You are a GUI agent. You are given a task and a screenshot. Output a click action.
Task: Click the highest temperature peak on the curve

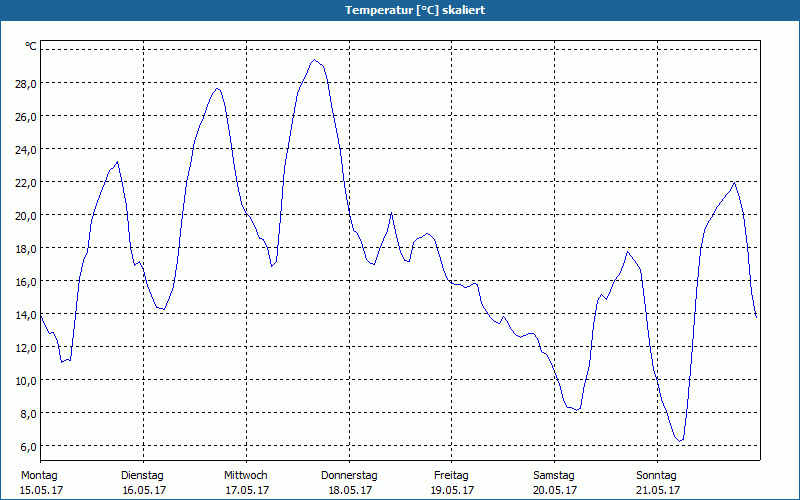click(314, 60)
